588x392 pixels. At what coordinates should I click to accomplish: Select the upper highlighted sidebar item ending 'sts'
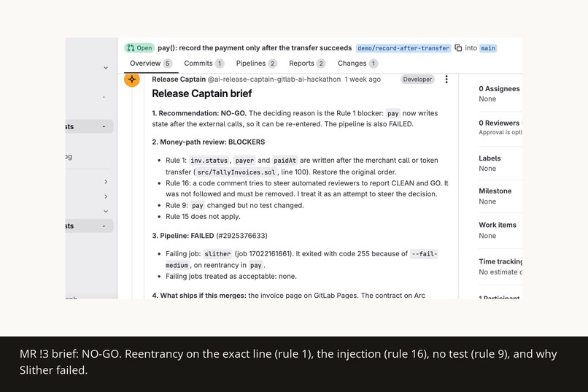click(89, 126)
